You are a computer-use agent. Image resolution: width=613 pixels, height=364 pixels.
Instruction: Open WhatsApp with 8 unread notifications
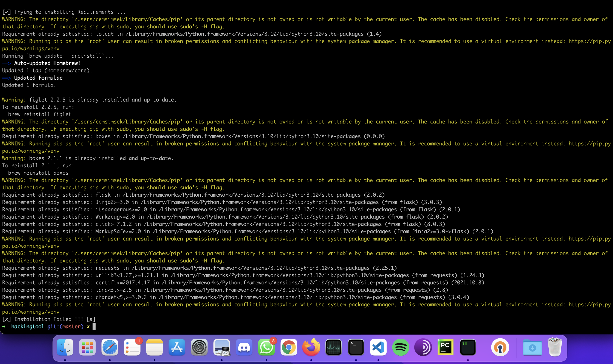[266, 347]
